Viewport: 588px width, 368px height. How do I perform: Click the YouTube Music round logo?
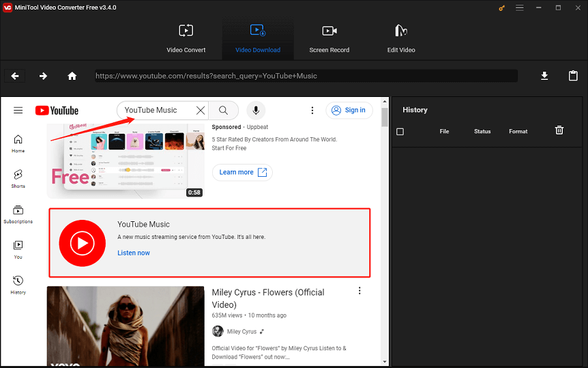[82, 243]
